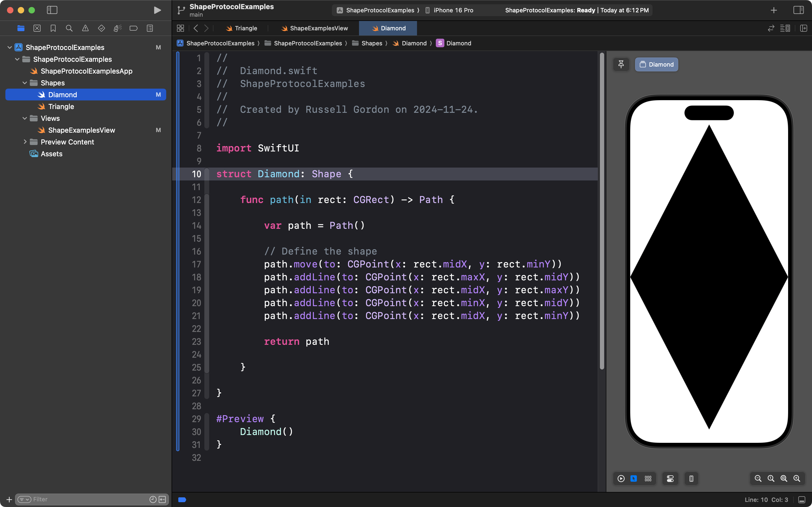Image resolution: width=812 pixels, height=507 pixels.
Task: Open the Source Control navigator icon
Action: click(x=37, y=28)
